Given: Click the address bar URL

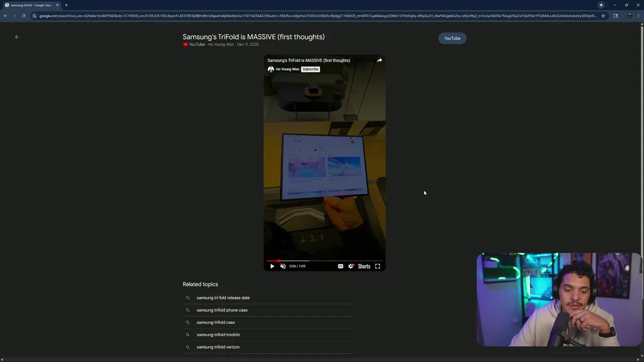Looking at the screenshot, I should [x=317, y=16].
